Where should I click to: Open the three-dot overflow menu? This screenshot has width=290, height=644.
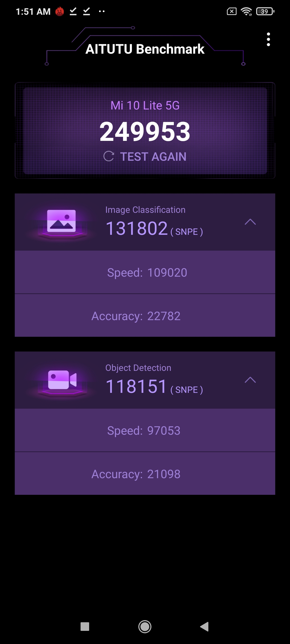click(268, 39)
